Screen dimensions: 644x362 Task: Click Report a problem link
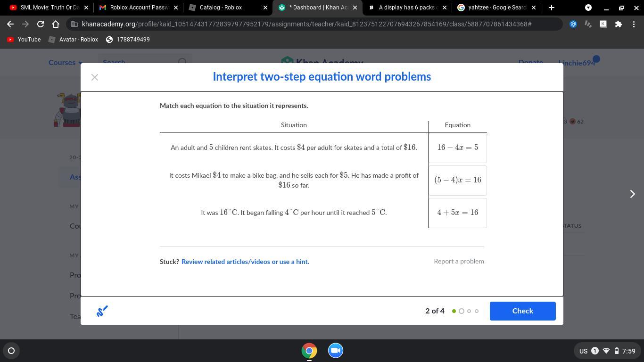[x=459, y=261]
